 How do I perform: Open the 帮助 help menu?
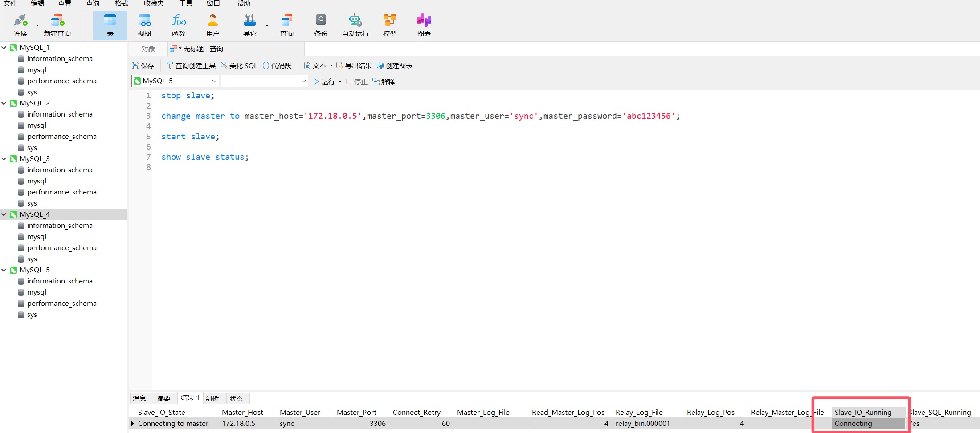(244, 4)
